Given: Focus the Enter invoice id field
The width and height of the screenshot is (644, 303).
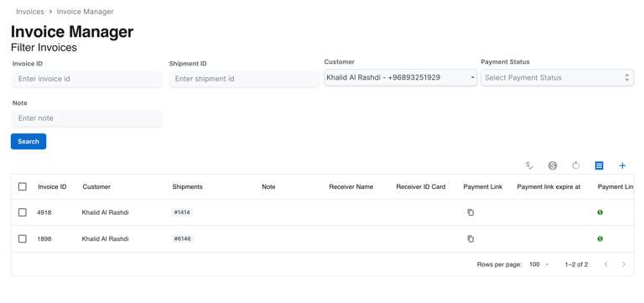Looking at the screenshot, I should point(87,79).
